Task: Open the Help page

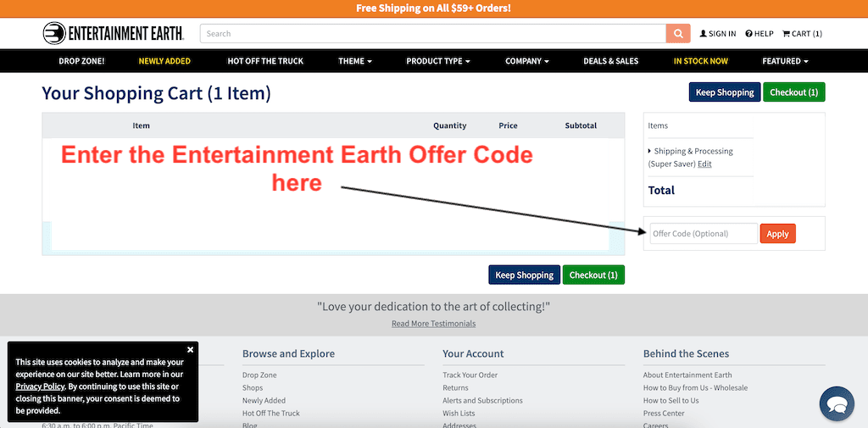Action: [759, 33]
